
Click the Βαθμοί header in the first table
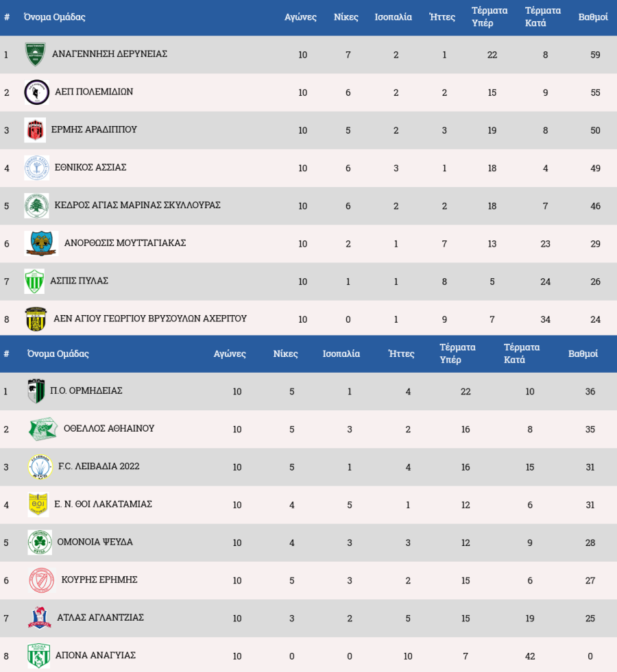pos(593,17)
